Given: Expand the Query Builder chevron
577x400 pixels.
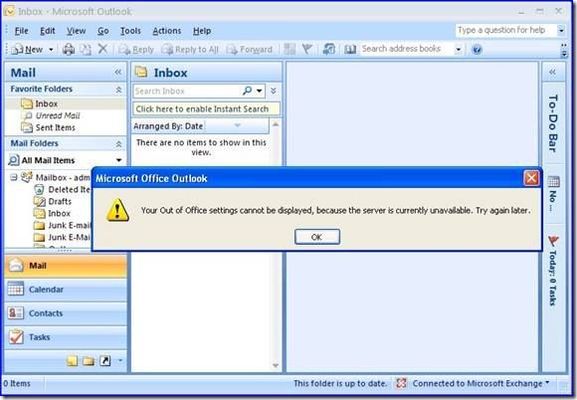Looking at the screenshot, I should (273, 91).
